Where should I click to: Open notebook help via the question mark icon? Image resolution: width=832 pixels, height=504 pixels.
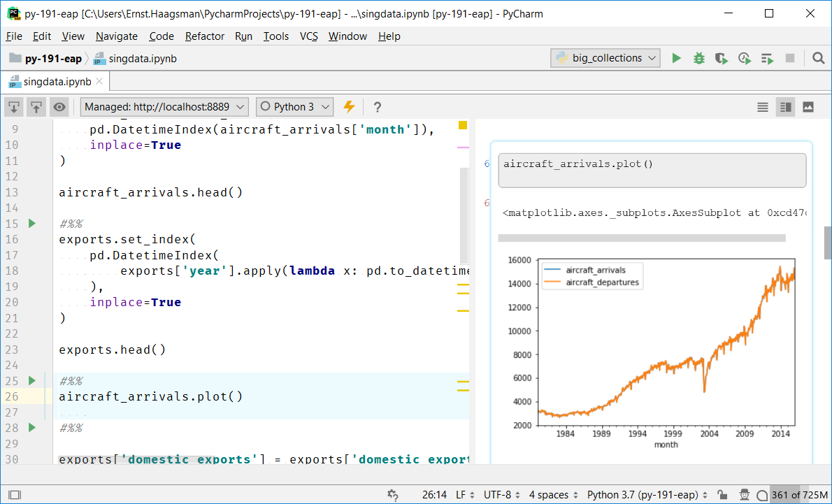tap(377, 106)
